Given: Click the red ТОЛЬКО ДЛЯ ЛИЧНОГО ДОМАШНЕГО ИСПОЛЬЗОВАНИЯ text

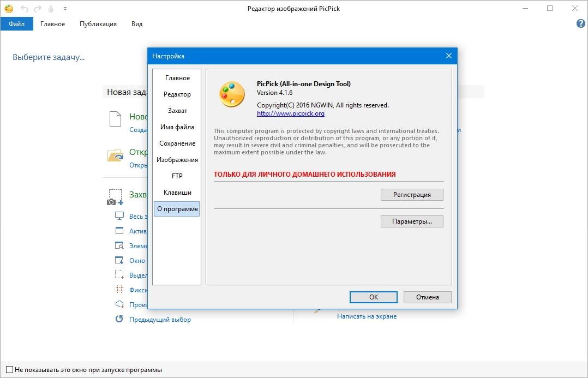Looking at the screenshot, I should (x=304, y=175).
